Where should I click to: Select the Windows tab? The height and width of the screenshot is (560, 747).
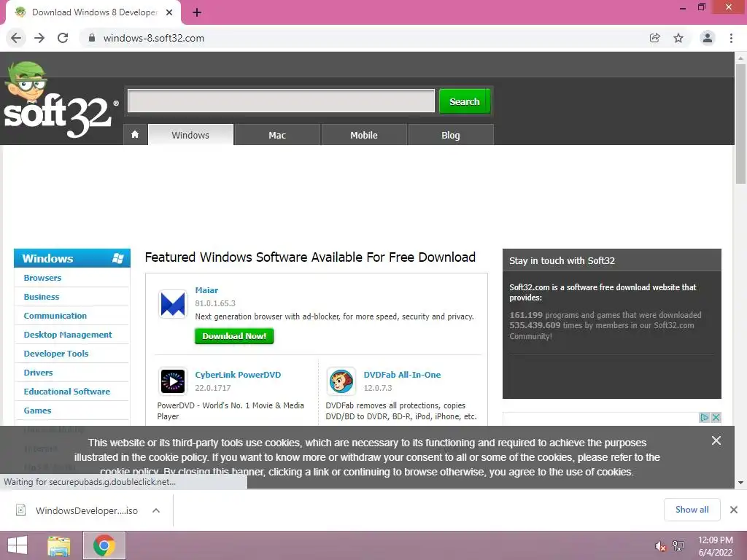(x=190, y=135)
